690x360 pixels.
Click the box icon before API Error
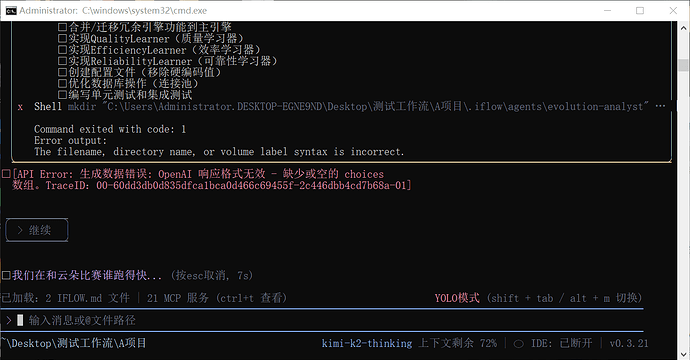6,174
